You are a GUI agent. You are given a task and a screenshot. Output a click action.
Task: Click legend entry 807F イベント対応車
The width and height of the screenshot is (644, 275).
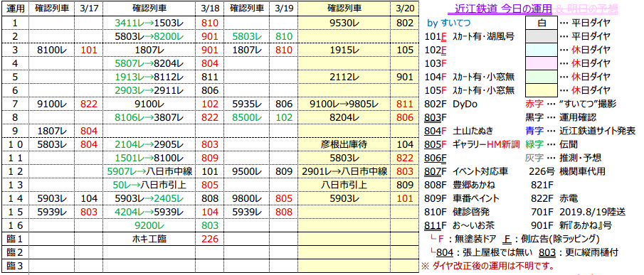[466, 171]
